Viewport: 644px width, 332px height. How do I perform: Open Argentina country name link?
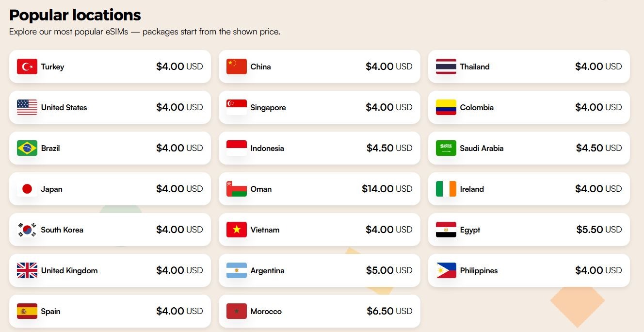point(267,270)
